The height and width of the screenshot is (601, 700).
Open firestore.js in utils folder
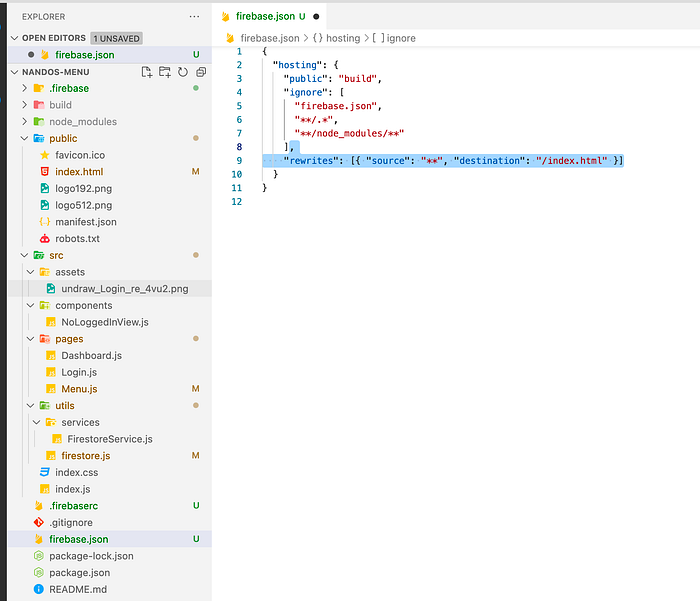tap(110, 456)
